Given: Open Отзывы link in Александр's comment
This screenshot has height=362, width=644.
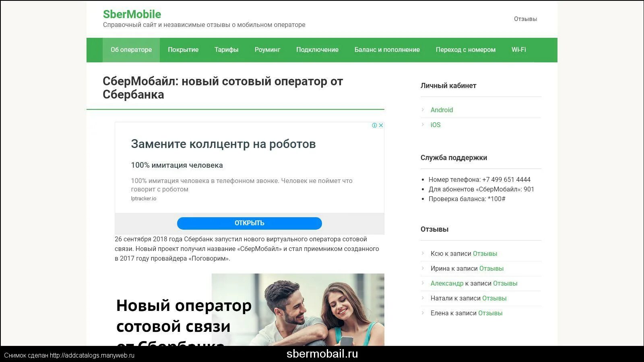Looking at the screenshot, I should tap(505, 284).
